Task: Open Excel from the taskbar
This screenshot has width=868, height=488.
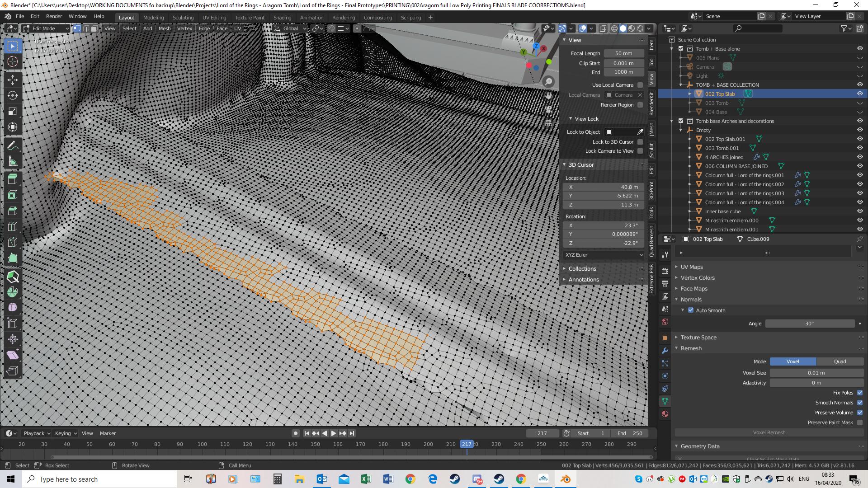Action: (366, 479)
